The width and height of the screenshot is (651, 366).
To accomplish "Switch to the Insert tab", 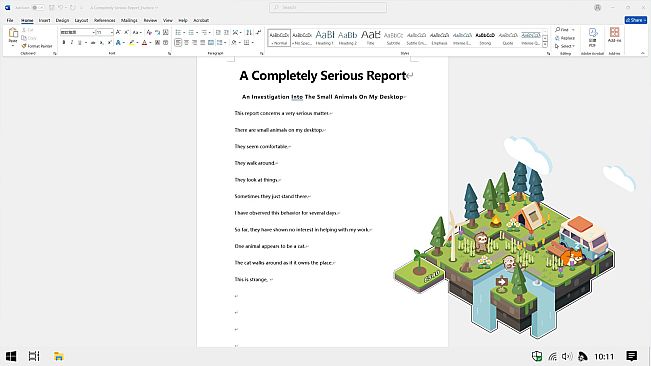I will (44, 20).
